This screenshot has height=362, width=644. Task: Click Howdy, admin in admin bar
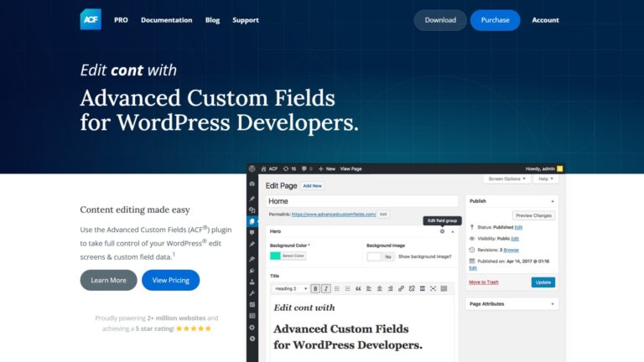[x=543, y=168]
